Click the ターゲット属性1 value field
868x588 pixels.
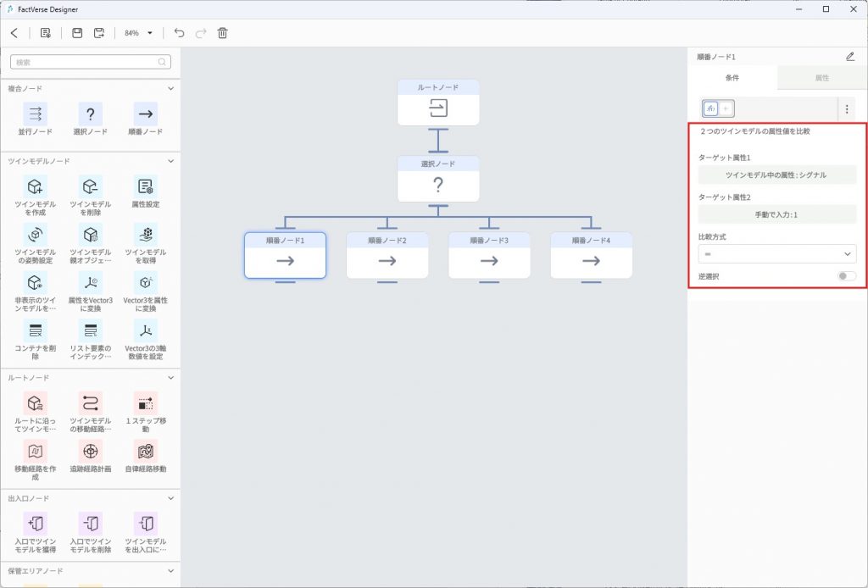[776, 175]
